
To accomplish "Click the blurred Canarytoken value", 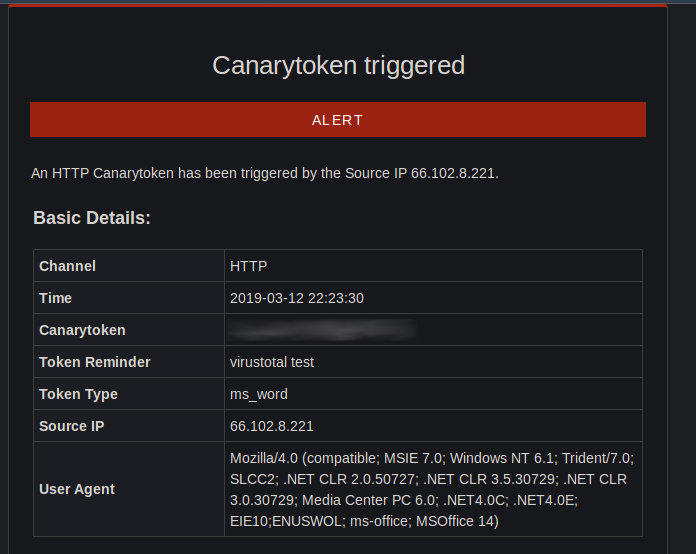I will click(322, 330).
